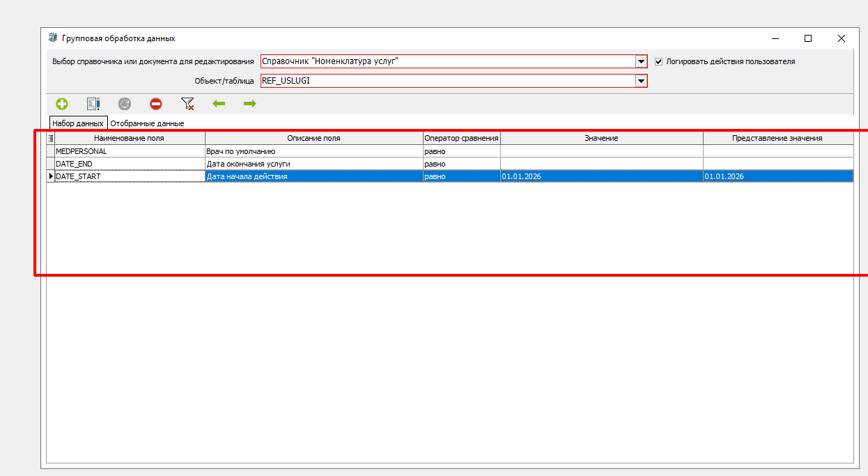The height and width of the screenshot is (476, 868).
Task: Click the edit record document-with-pencil icon
Action: (x=93, y=104)
